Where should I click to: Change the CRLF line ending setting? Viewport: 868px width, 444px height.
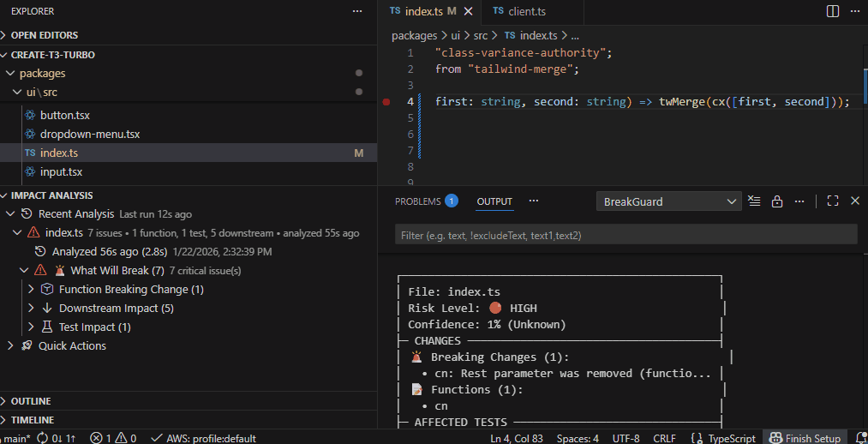(664, 439)
